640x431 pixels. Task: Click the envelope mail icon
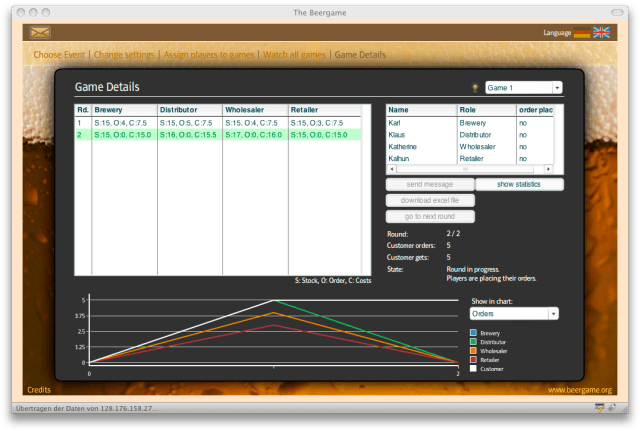(40, 32)
